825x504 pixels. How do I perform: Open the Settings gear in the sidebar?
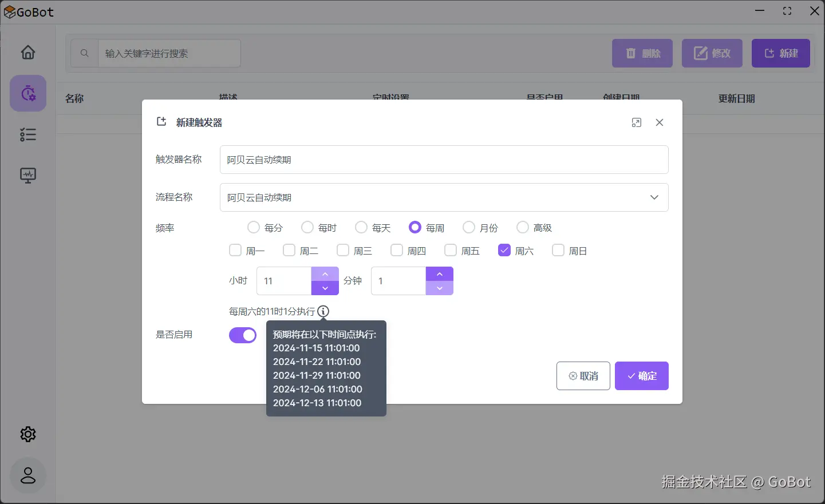pos(27,434)
